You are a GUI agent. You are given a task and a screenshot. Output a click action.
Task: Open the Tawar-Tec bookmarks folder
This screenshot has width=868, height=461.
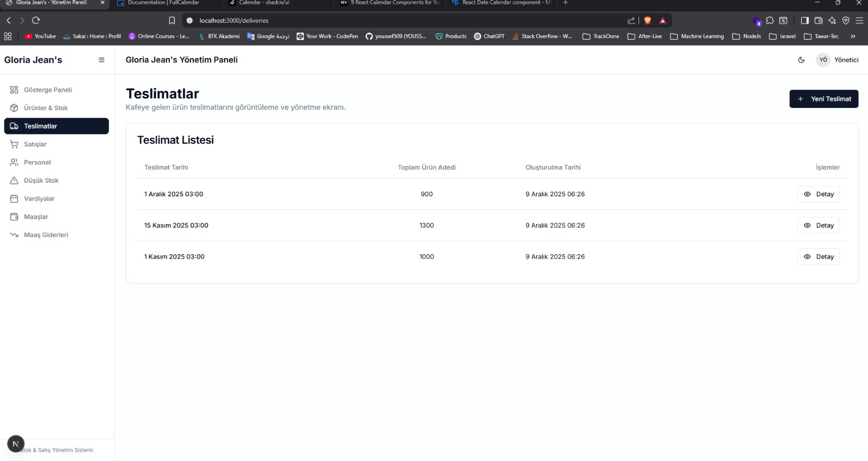(x=821, y=36)
